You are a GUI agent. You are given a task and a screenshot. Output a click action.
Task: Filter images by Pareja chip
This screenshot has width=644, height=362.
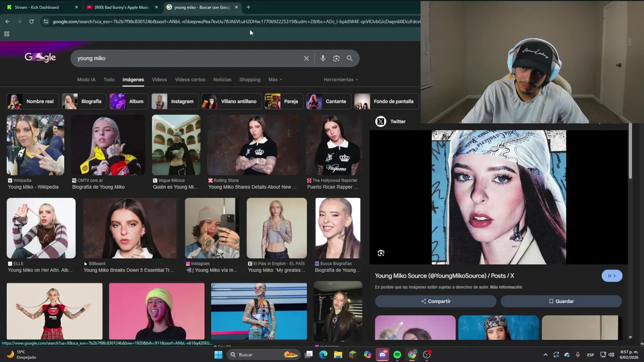(284, 101)
